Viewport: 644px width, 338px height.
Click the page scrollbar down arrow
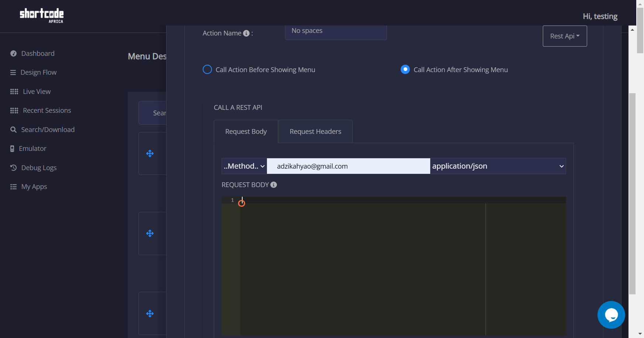coord(640,334)
